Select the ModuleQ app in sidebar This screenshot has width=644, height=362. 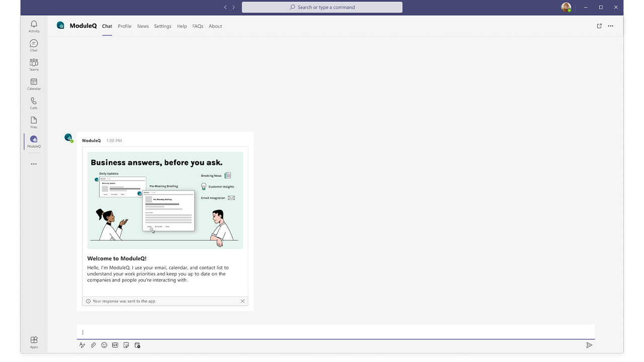pyautogui.click(x=34, y=141)
